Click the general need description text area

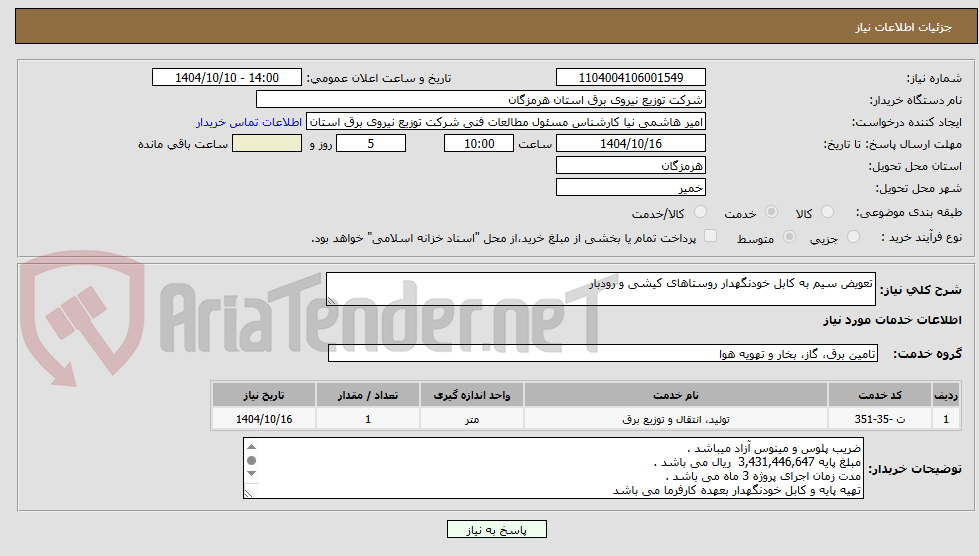601,289
